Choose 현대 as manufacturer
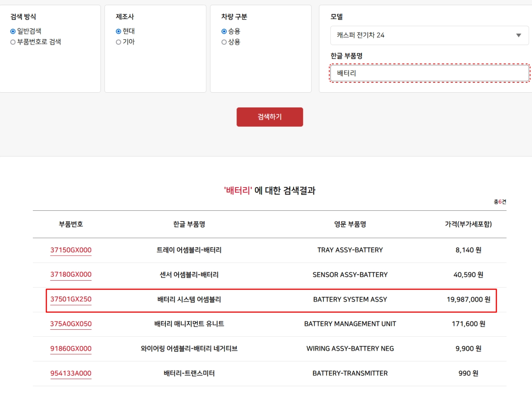 point(118,31)
